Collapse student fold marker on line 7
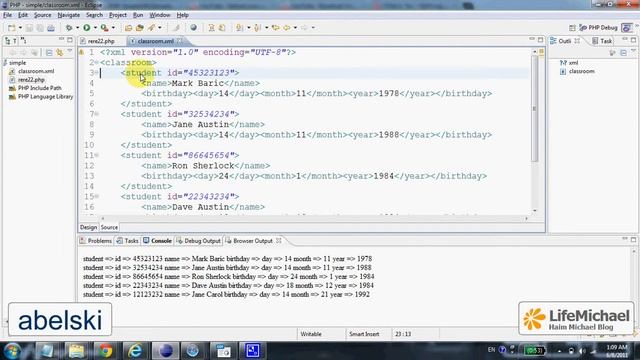The width and height of the screenshot is (640, 360). click(x=97, y=114)
